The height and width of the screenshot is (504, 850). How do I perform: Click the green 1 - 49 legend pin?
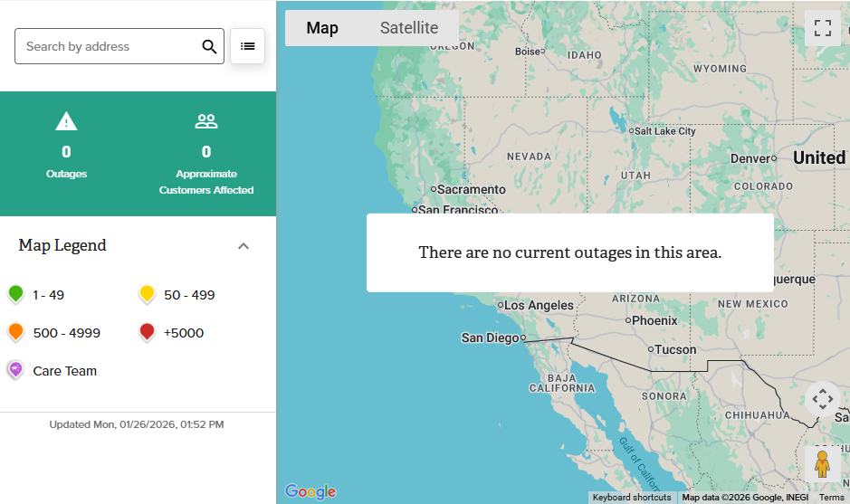coord(15,294)
